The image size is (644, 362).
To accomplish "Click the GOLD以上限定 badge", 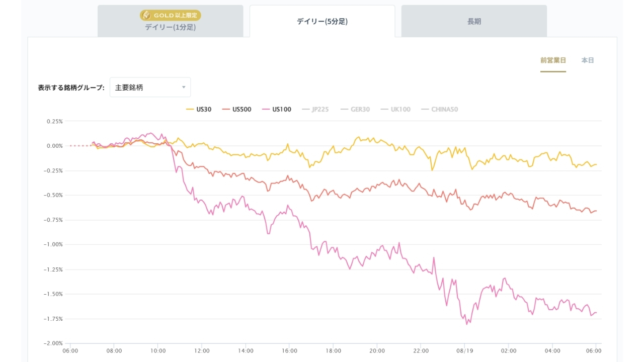I will [x=170, y=15].
